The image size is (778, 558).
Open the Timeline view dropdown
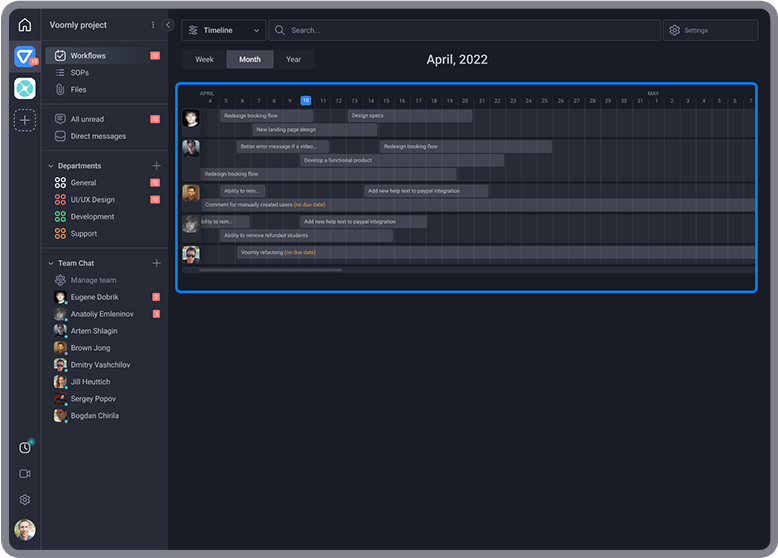[224, 30]
